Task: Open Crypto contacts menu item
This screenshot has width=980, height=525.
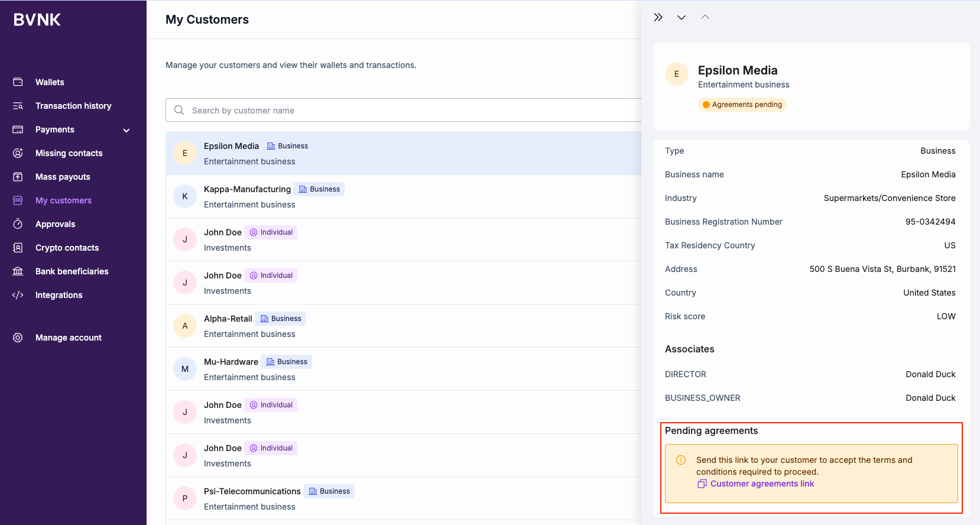Action: coord(67,248)
